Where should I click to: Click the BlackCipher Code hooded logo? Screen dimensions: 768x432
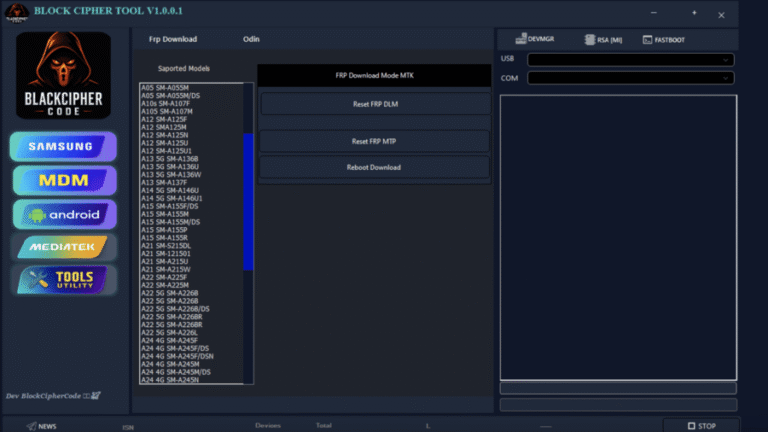point(63,75)
